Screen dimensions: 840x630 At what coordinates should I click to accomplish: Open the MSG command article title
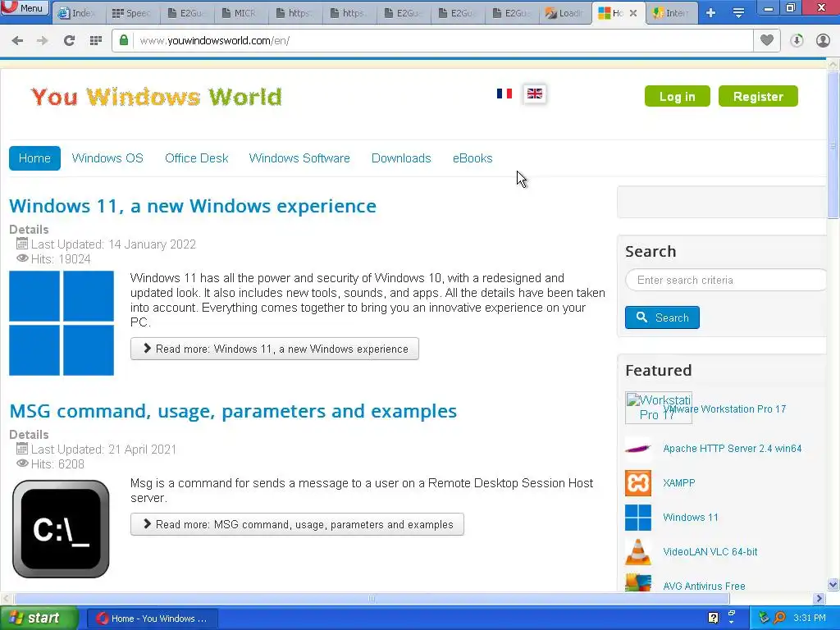coord(233,412)
